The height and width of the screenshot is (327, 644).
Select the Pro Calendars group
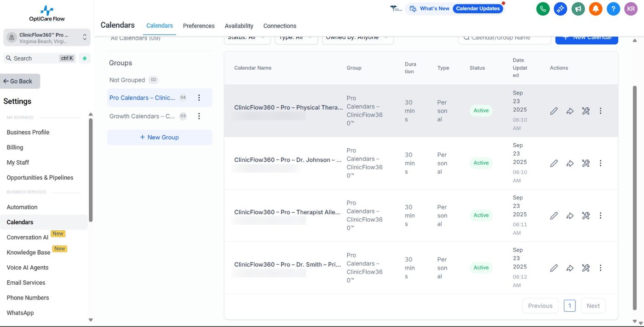tap(160, 98)
